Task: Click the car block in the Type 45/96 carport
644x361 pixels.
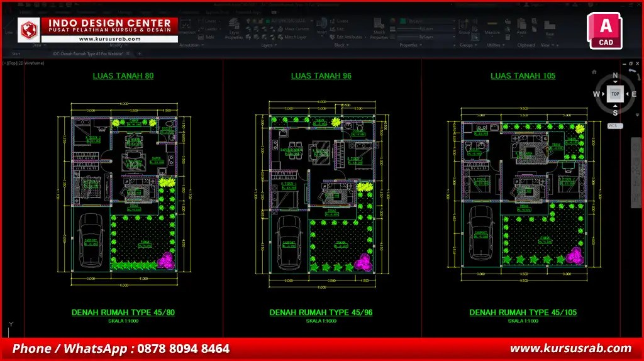Action: point(289,242)
